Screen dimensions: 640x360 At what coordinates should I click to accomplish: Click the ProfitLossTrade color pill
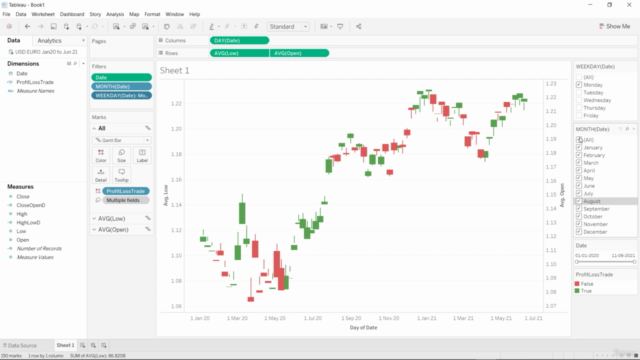[126, 191]
